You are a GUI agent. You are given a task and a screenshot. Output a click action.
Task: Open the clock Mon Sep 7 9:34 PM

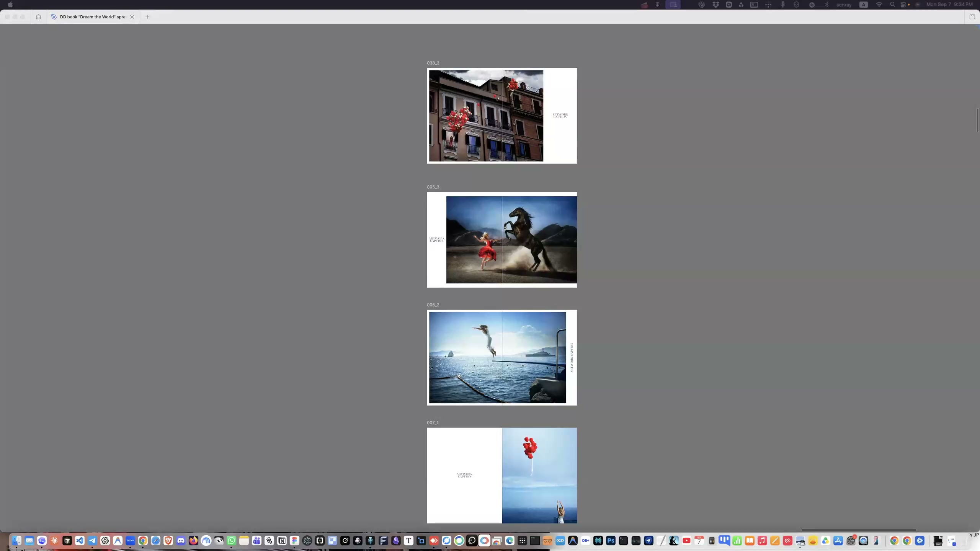pyautogui.click(x=949, y=5)
